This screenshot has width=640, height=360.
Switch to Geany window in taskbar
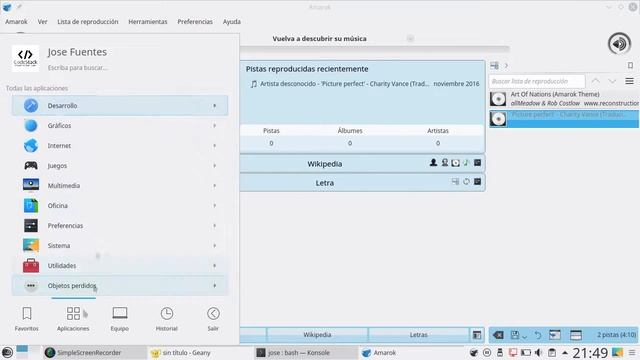(200, 353)
